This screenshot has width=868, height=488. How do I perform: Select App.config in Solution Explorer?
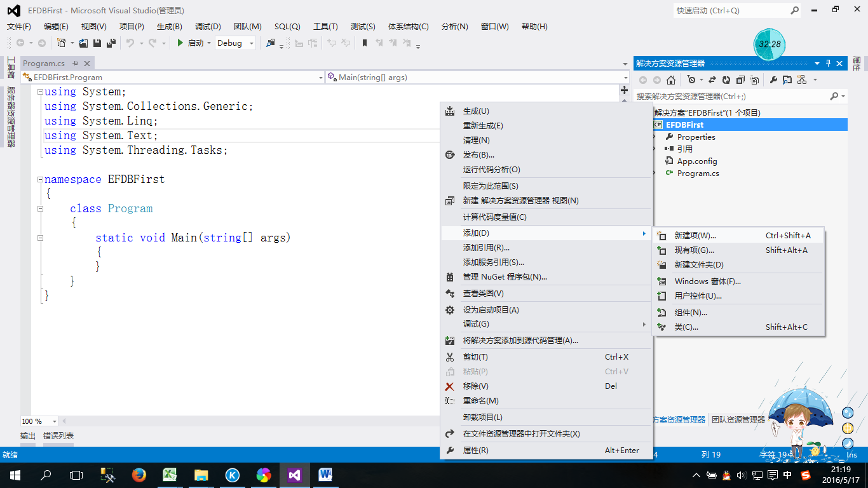[697, 161]
